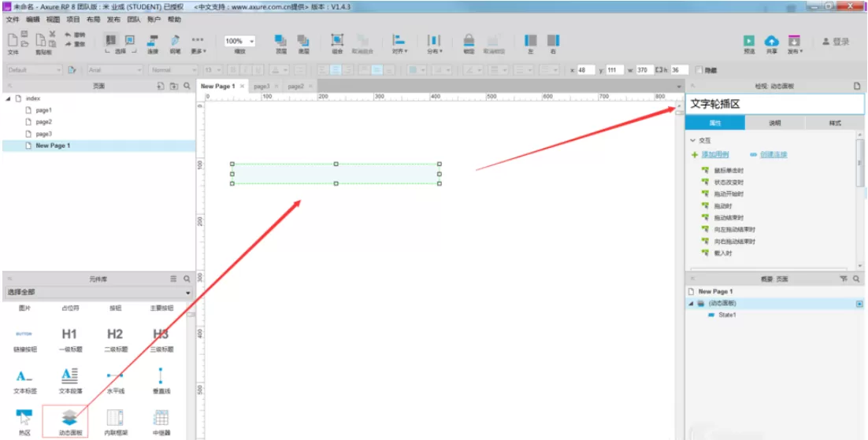Click the add page icon in pages panel
This screenshot has height=440, width=868.
tap(161, 87)
